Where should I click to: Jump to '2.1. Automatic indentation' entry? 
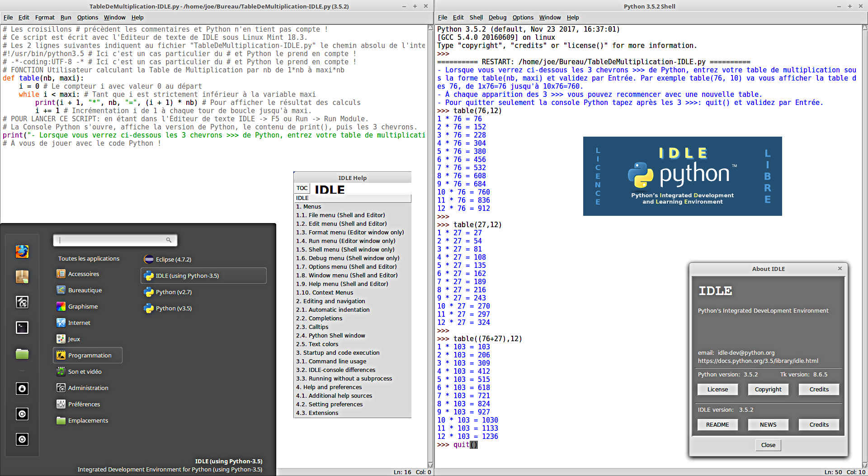[x=333, y=309]
